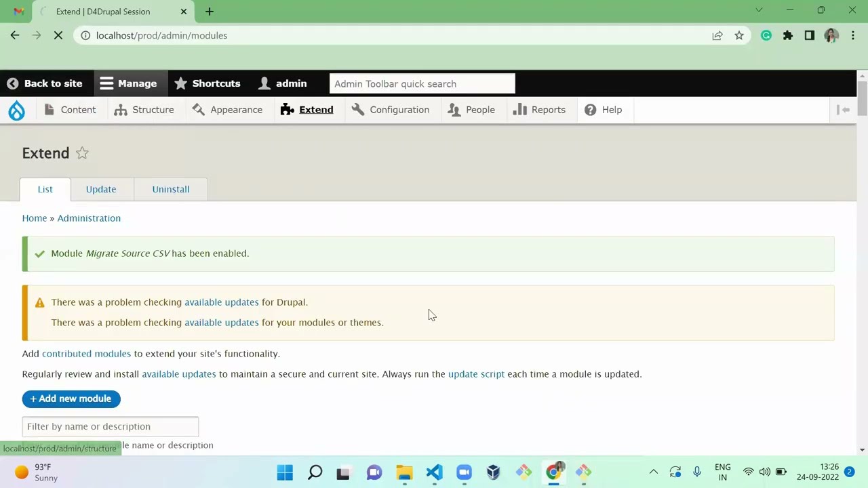
Task: Open the Reports menu item
Action: (539, 110)
